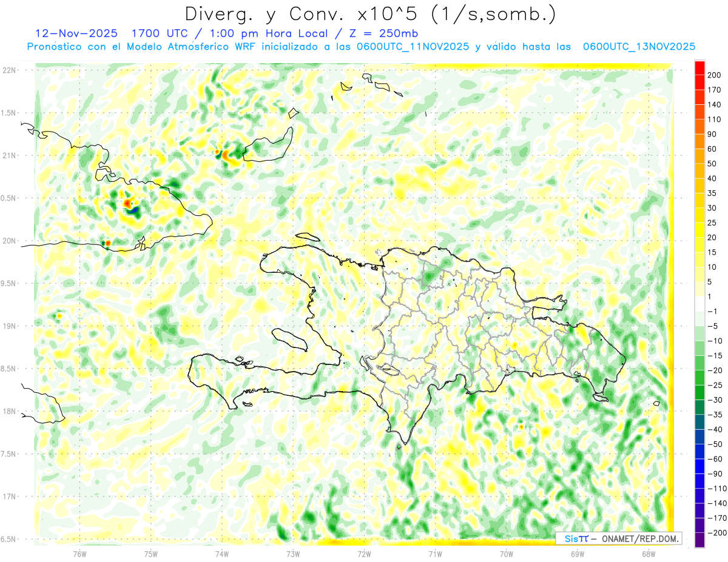Click the colorbar value '-30'
This screenshot has width=728, height=562.
(x=715, y=400)
